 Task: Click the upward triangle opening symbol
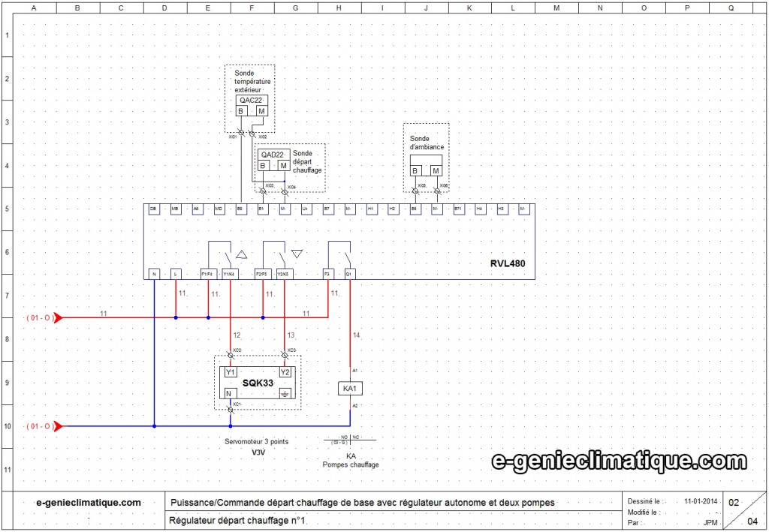point(243,254)
